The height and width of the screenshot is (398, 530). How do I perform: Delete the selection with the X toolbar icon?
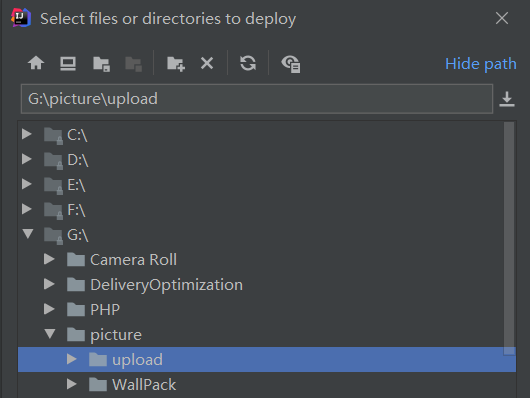(207, 63)
